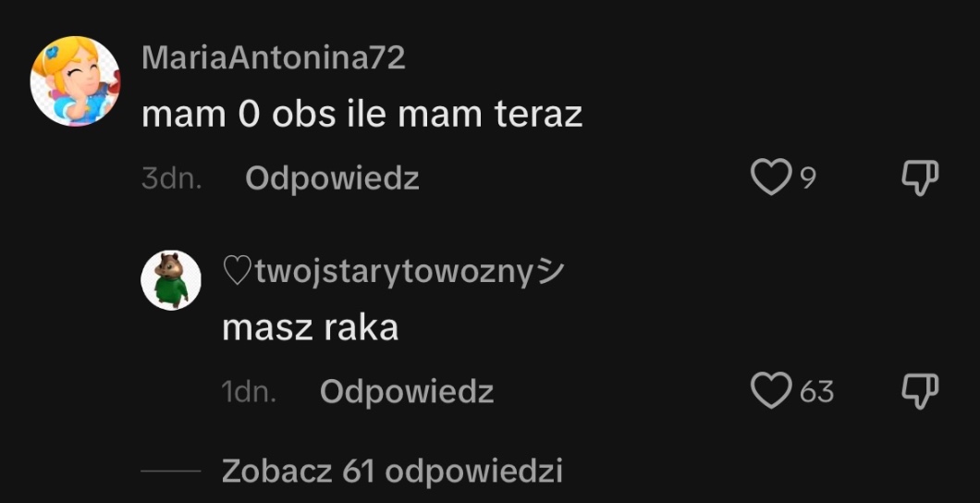Screen dimensions: 980x503
Task: Click the like count 9 on first comment
Action: (808, 178)
